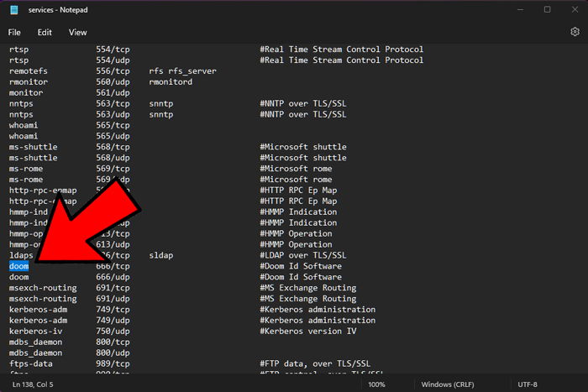Click the comment #Kerberos version IV

pos(308,332)
